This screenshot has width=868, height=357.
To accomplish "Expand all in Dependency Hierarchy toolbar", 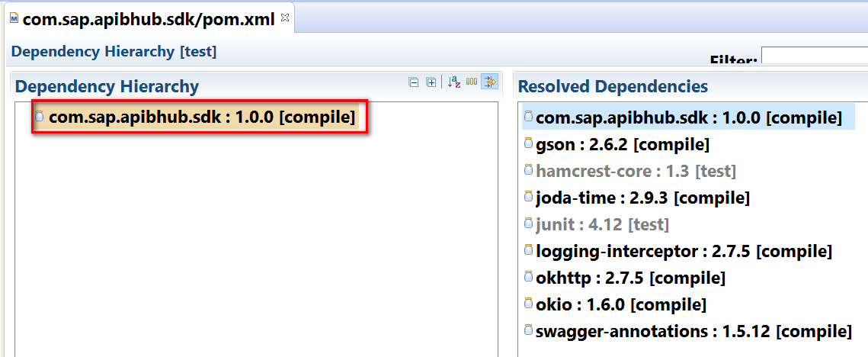I will coord(431,82).
